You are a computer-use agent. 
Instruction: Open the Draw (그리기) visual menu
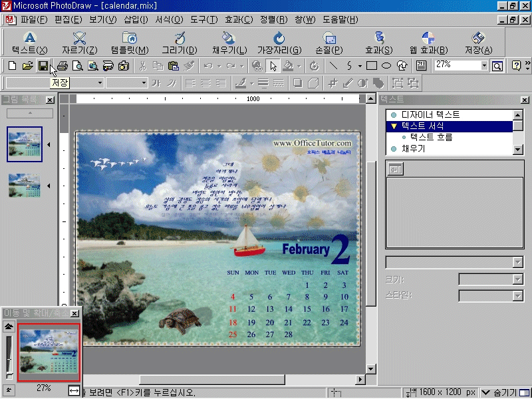(180, 43)
